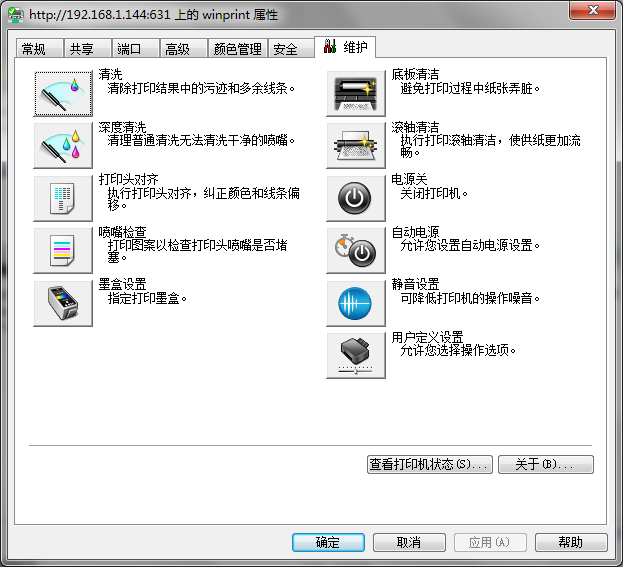The image size is (623, 567).
Task: Open 墨盒设置 ink cartridge settings icon
Action: pos(63,304)
